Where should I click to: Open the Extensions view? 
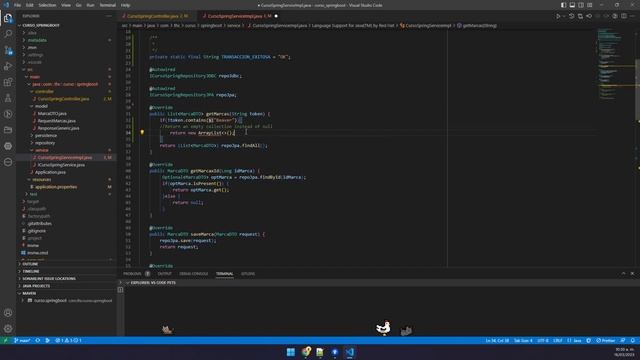[x=8, y=82]
